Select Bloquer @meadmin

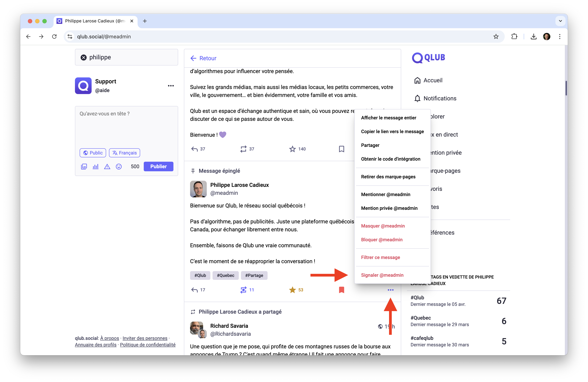pyautogui.click(x=393, y=240)
